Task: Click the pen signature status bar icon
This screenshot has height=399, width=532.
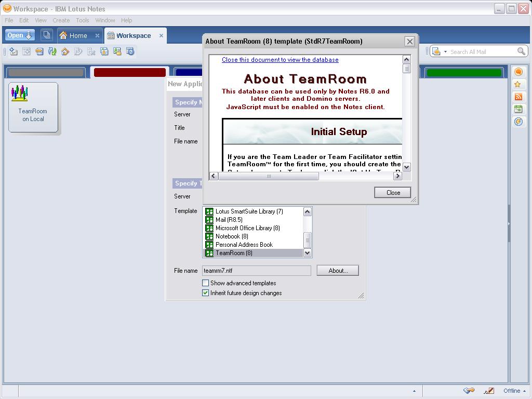Action: pos(489,391)
